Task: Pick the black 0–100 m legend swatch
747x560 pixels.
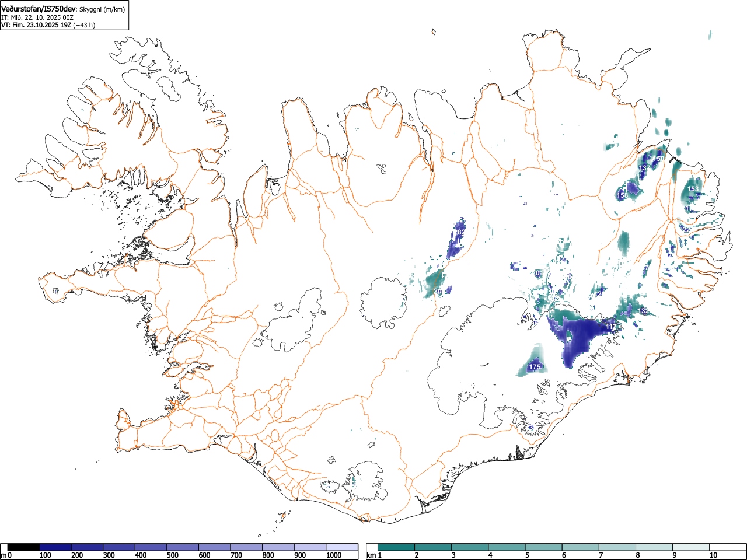Action: [23, 547]
